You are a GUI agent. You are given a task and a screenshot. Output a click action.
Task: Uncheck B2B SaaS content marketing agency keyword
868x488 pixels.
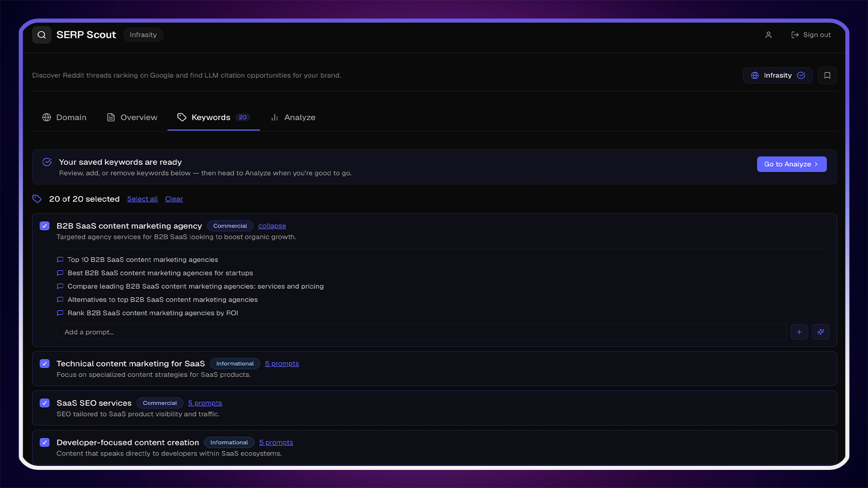pyautogui.click(x=45, y=226)
